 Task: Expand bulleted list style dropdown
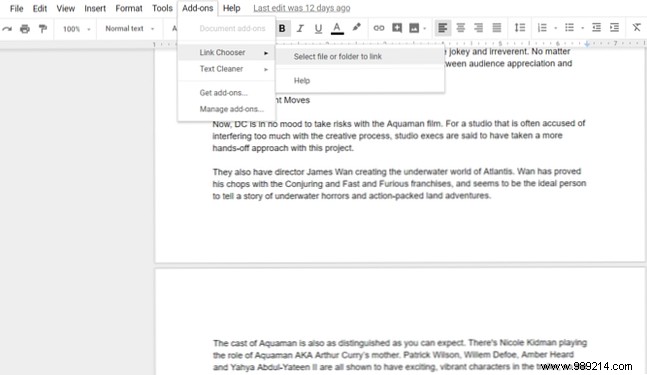pos(582,28)
